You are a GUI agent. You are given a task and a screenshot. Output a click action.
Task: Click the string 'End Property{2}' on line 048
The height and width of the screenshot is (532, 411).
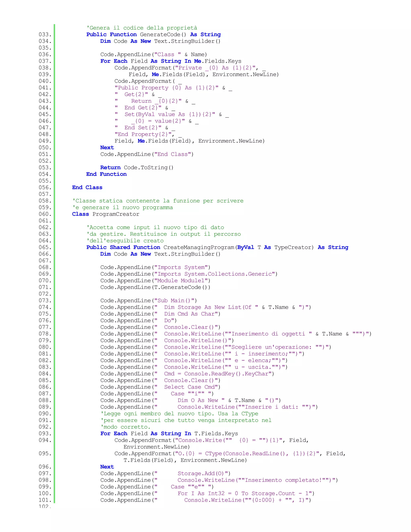click(143, 135)
